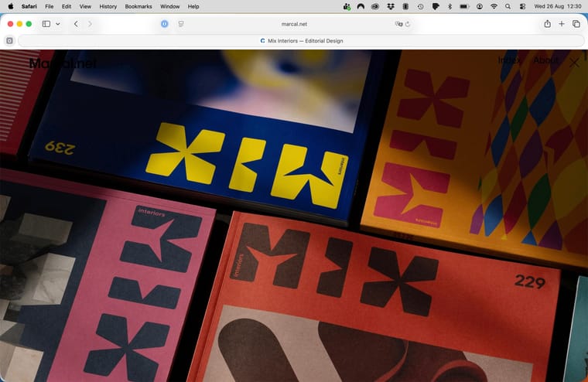Show the Reader view icon

coord(181,24)
